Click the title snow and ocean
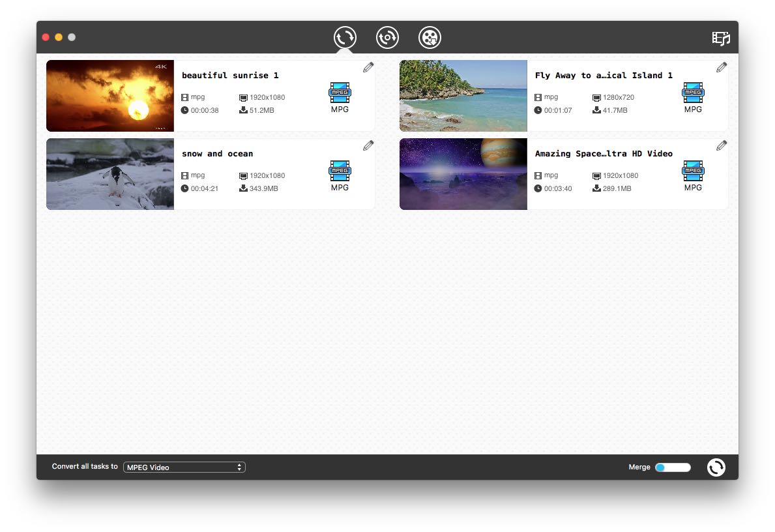775x532 pixels. [218, 154]
